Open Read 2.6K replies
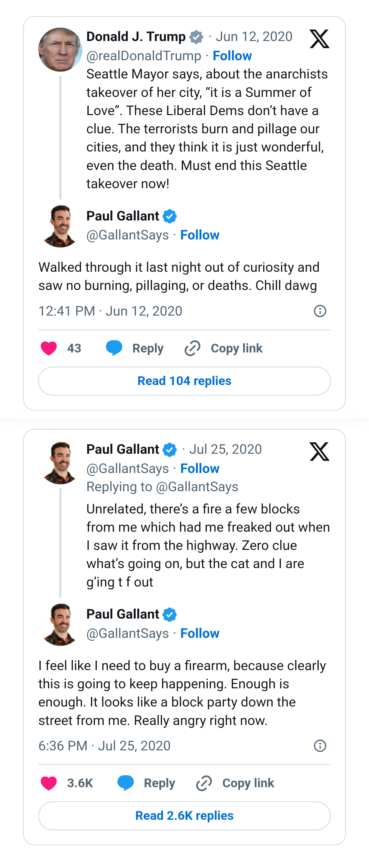This screenshot has height=868, width=369. click(x=184, y=815)
